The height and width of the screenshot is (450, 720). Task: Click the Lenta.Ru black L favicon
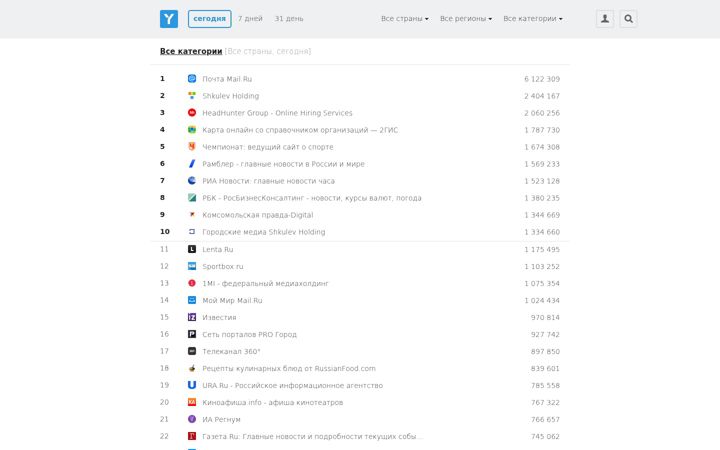(x=192, y=249)
